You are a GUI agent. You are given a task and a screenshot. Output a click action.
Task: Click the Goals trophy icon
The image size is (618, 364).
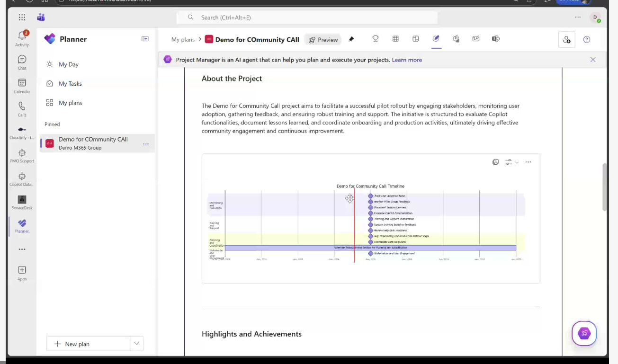coord(376,39)
